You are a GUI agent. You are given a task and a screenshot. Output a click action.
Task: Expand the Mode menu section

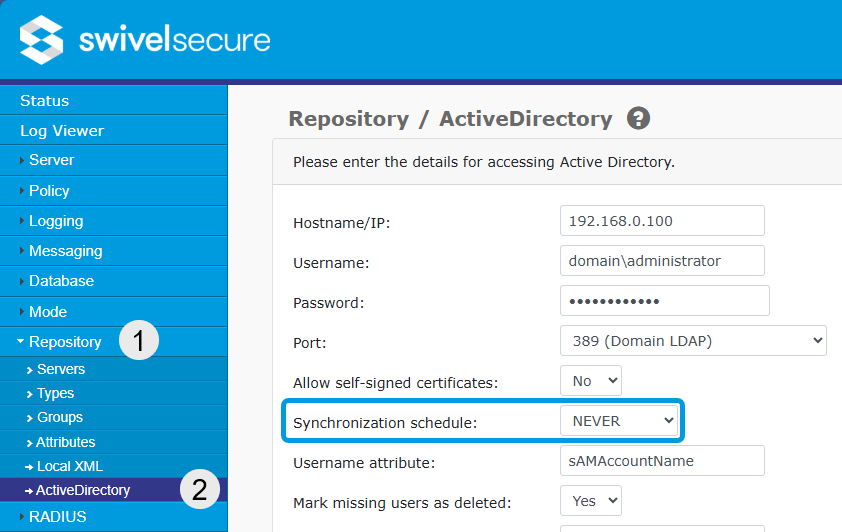click(x=48, y=312)
